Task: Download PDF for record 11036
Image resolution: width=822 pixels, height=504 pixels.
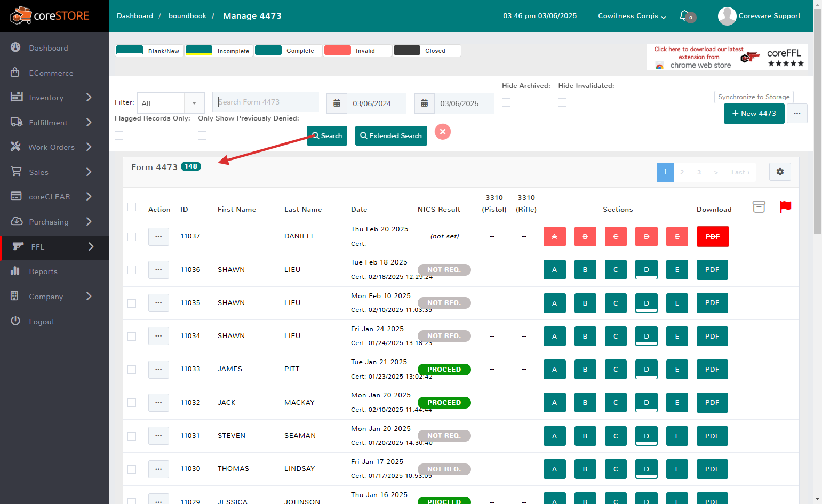Action: point(712,270)
